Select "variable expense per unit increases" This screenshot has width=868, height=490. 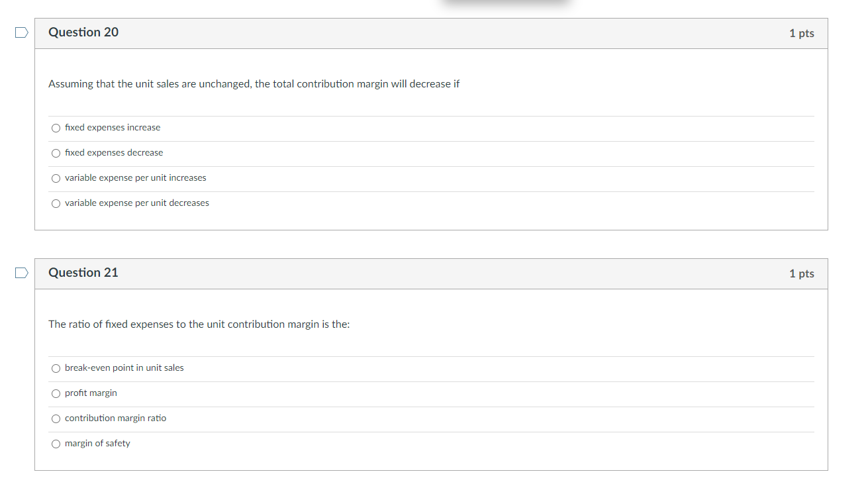coord(56,178)
